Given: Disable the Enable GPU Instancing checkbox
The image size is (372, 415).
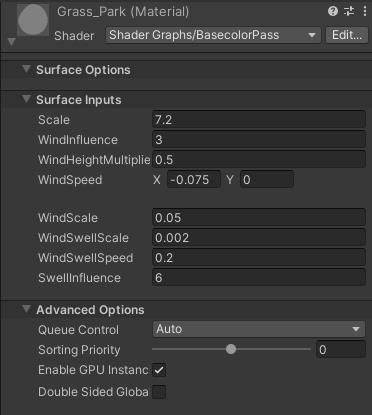Looking at the screenshot, I should pyautogui.click(x=159, y=370).
